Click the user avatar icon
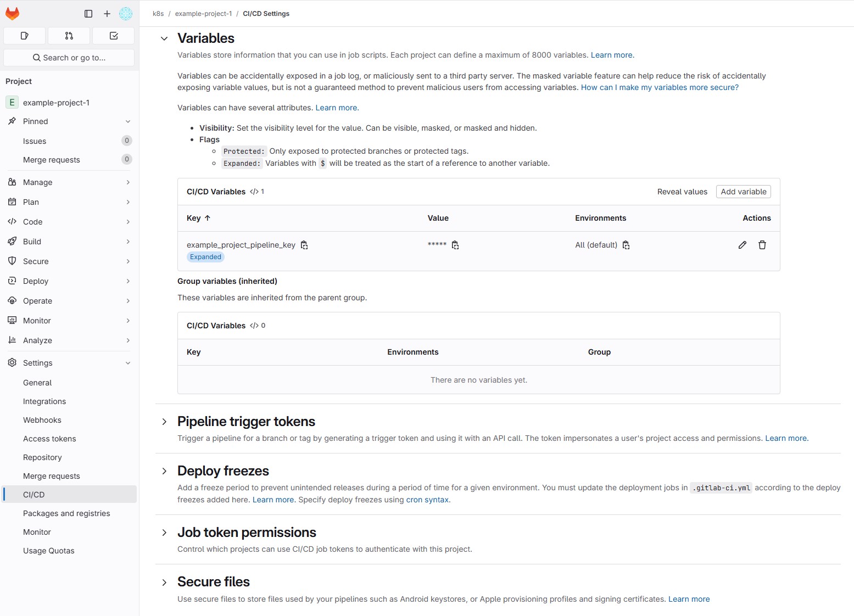This screenshot has height=616, width=854. point(126,14)
